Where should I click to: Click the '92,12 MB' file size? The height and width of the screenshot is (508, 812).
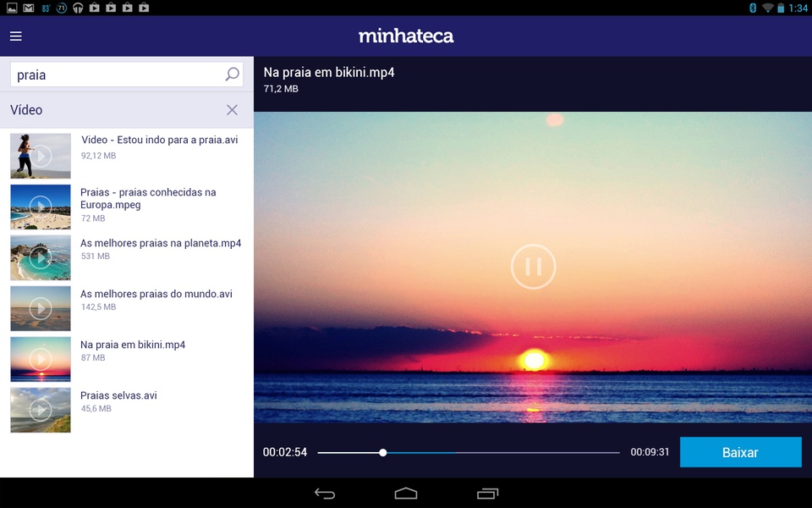pyautogui.click(x=98, y=156)
